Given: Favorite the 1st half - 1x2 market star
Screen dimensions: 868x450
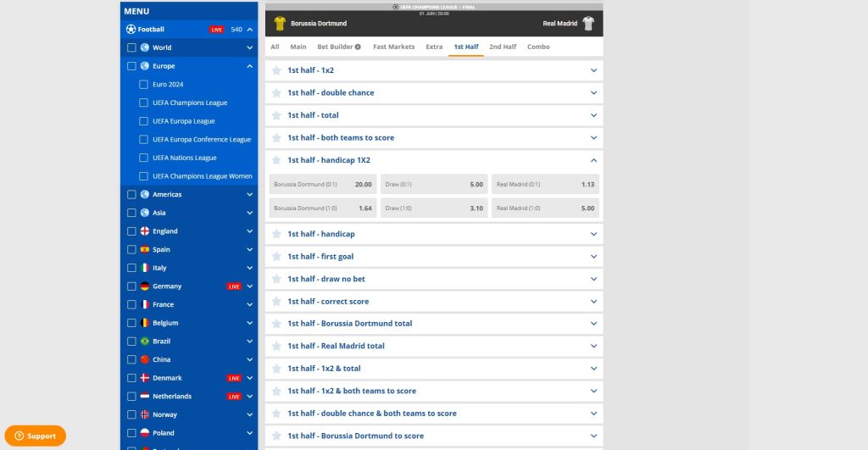Looking at the screenshot, I should tap(276, 70).
